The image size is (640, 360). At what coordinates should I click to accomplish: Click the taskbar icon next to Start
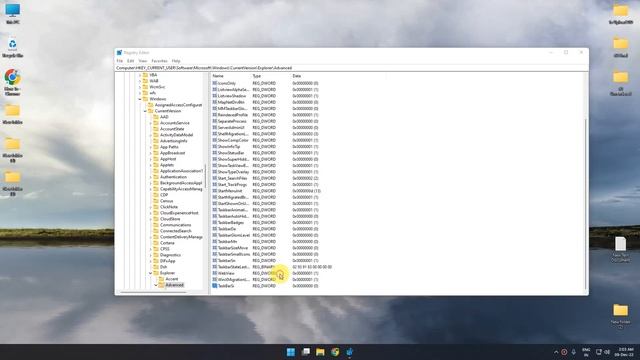tap(305, 352)
